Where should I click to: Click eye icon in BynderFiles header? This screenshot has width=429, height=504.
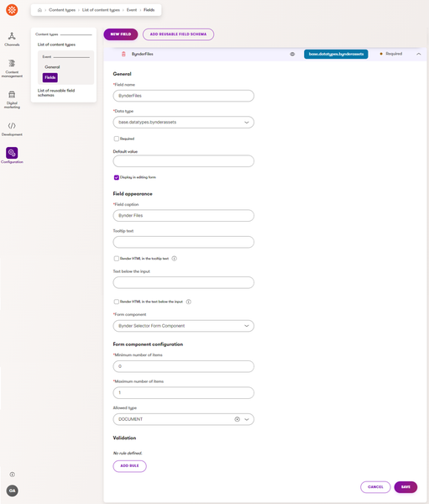pos(292,54)
